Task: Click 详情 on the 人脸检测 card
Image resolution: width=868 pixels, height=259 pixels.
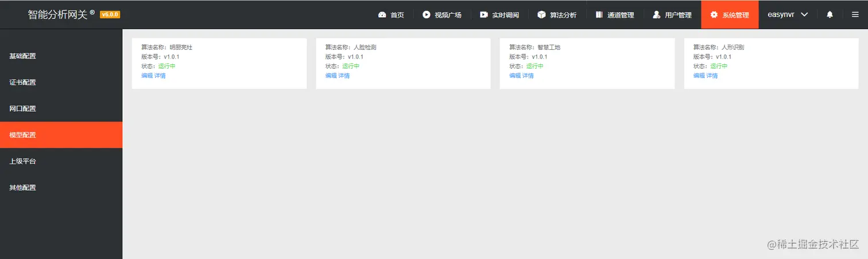Action: [344, 76]
